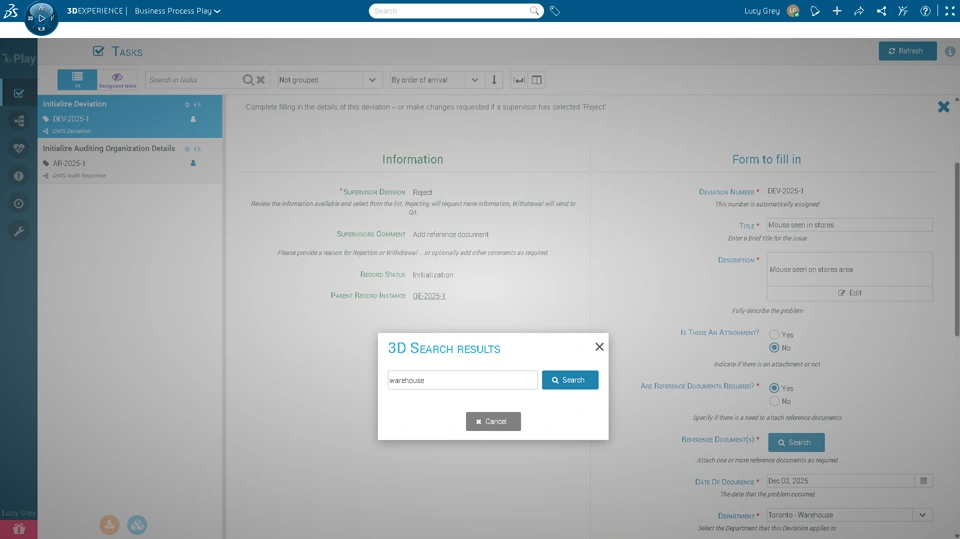Click the Refresh button
The height and width of the screenshot is (539, 960).
pos(907,51)
